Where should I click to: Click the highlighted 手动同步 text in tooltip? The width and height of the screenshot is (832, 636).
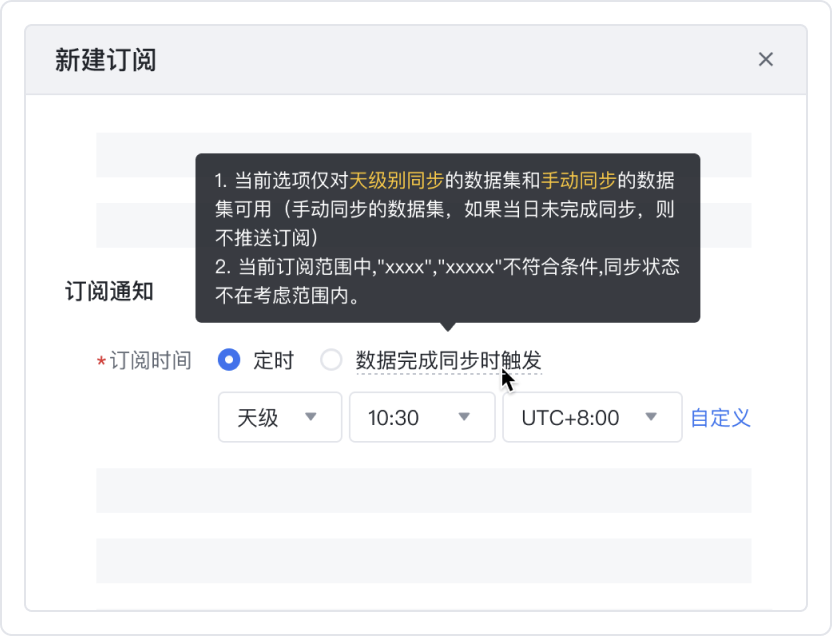pyautogui.click(x=580, y=181)
